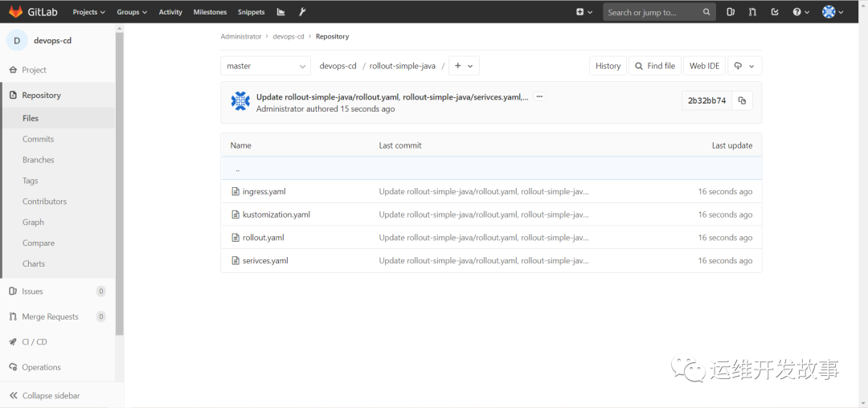
Task: Open the devops-cd breadcrumb link
Action: (289, 36)
